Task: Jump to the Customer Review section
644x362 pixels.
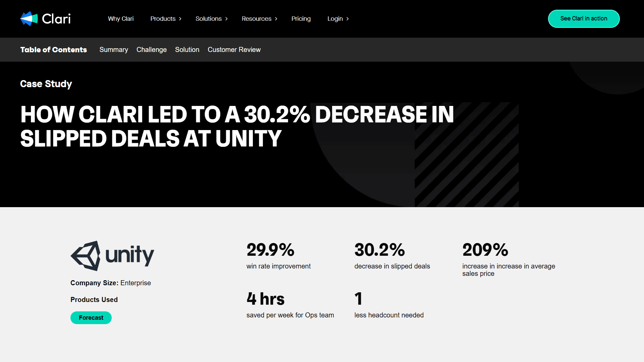Action: coord(234,50)
